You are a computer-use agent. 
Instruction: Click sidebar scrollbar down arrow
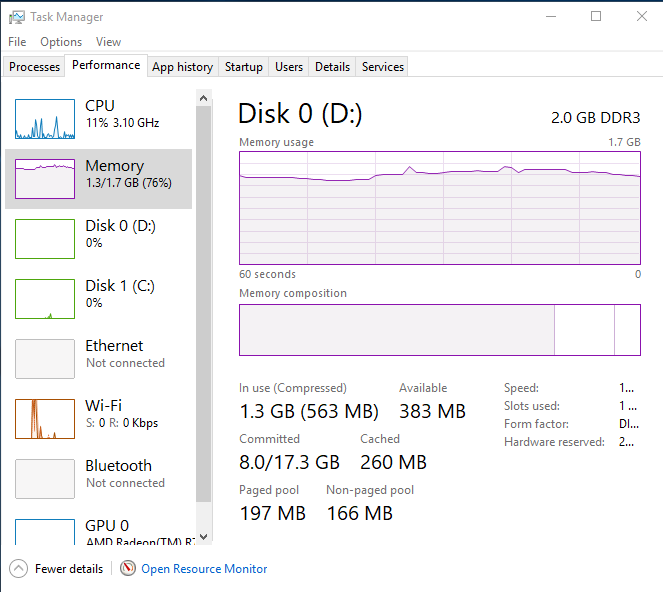pyautogui.click(x=204, y=536)
